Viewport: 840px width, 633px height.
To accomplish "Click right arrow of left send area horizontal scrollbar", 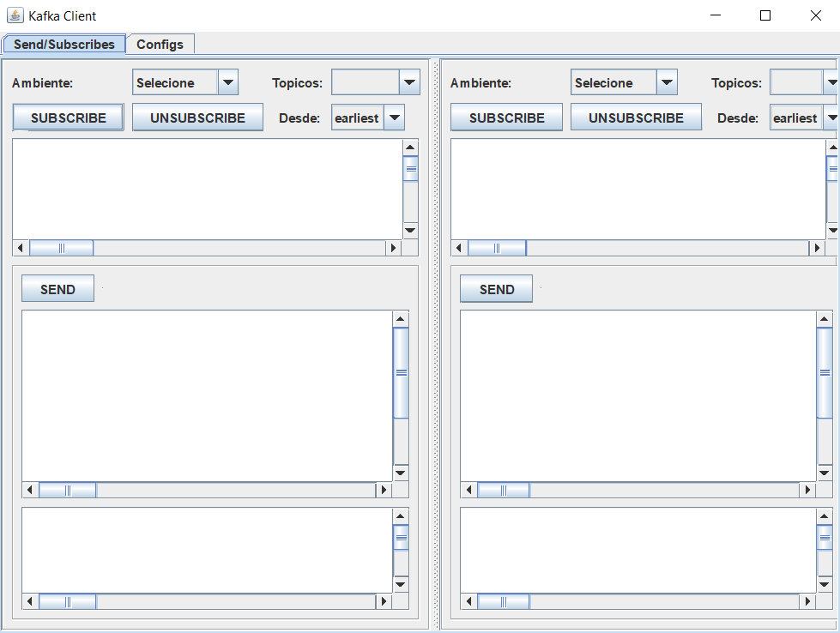I will 384,490.
